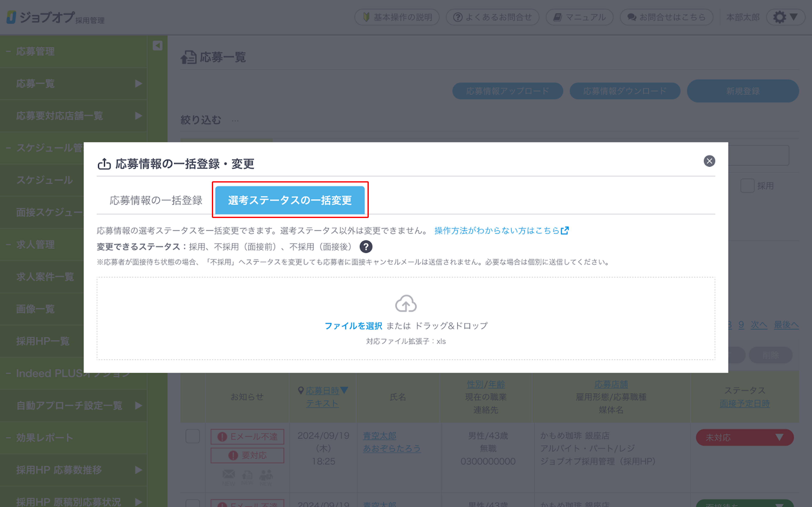Click the external link icon after help text
The height and width of the screenshot is (507, 812).
pyautogui.click(x=565, y=231)
